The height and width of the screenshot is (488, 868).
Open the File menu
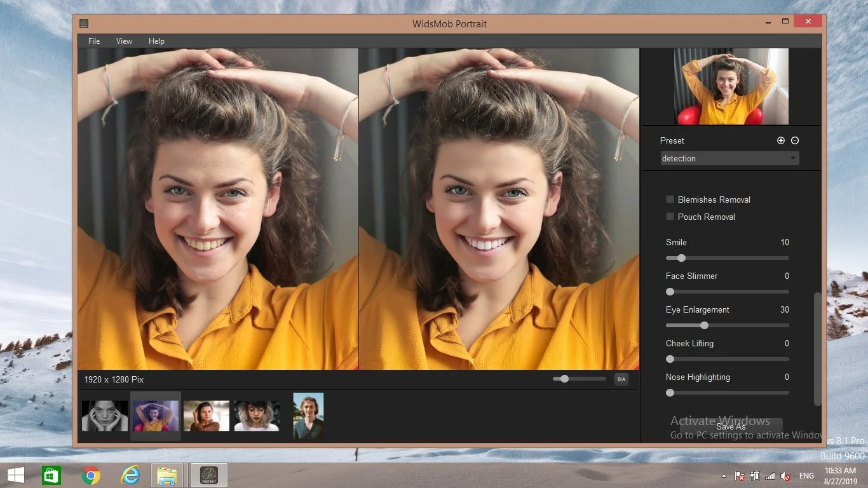[93, 41]
